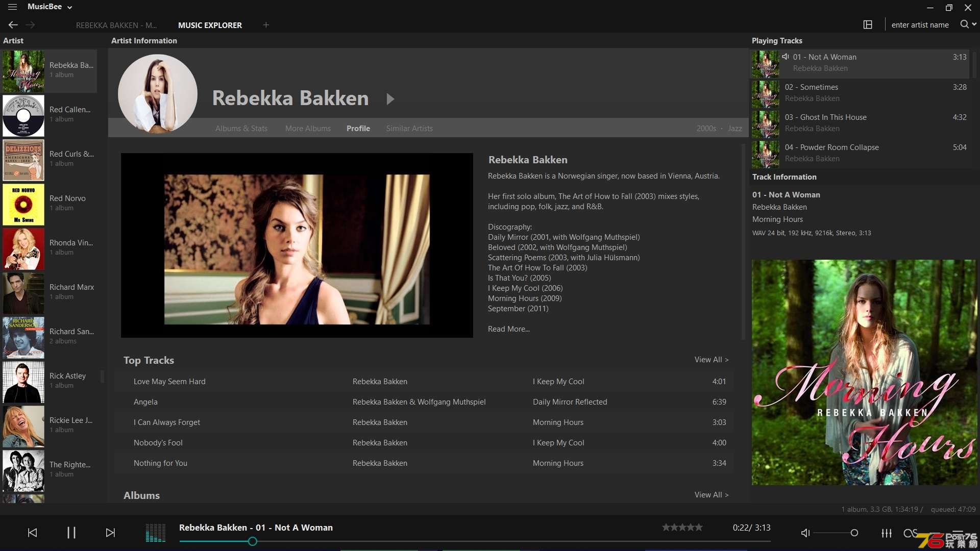Image resolution: width=980 pixels, height=551 pixels.
Task: Click View All for Top Tracks
Action: [x=712, y=360]
